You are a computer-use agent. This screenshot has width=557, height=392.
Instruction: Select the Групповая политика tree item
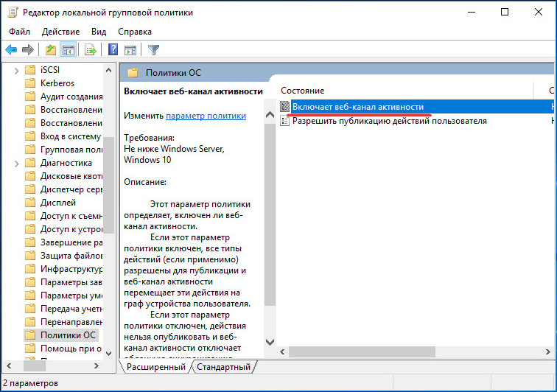tap(71, 150)
